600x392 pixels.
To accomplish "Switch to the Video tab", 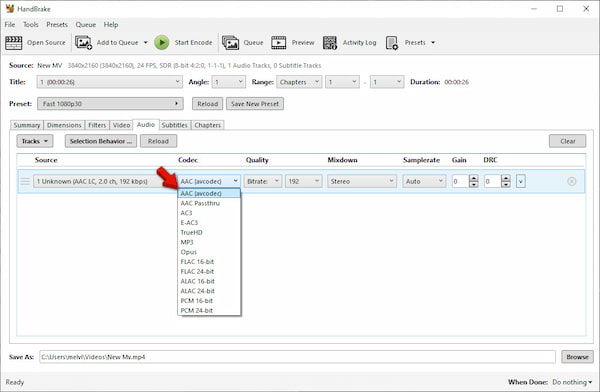I will 121,125.
